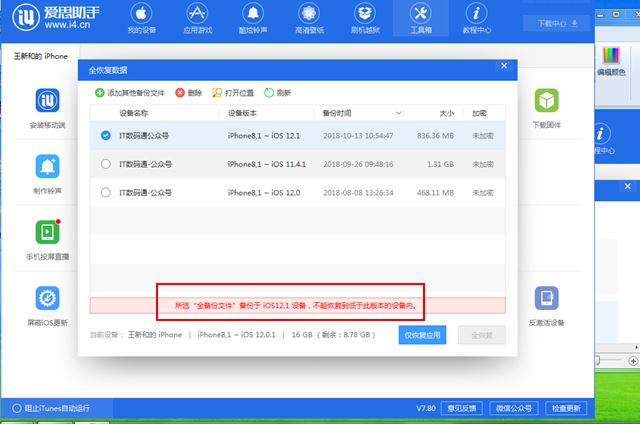This screenshot has height=424, width=640.
Task: Click the 大小 size column header
Action: coord(447,113)
